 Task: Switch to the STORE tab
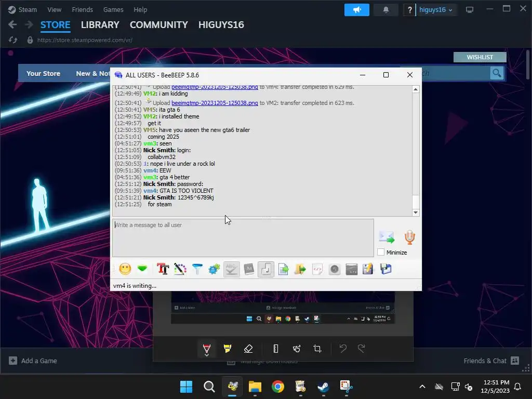(55, 25)
